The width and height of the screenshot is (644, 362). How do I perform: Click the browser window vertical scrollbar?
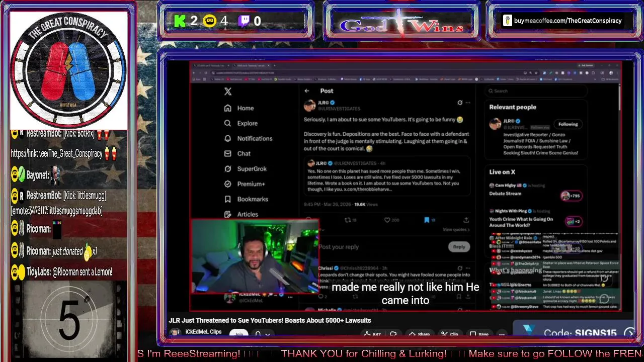click(x=619, y=98)
